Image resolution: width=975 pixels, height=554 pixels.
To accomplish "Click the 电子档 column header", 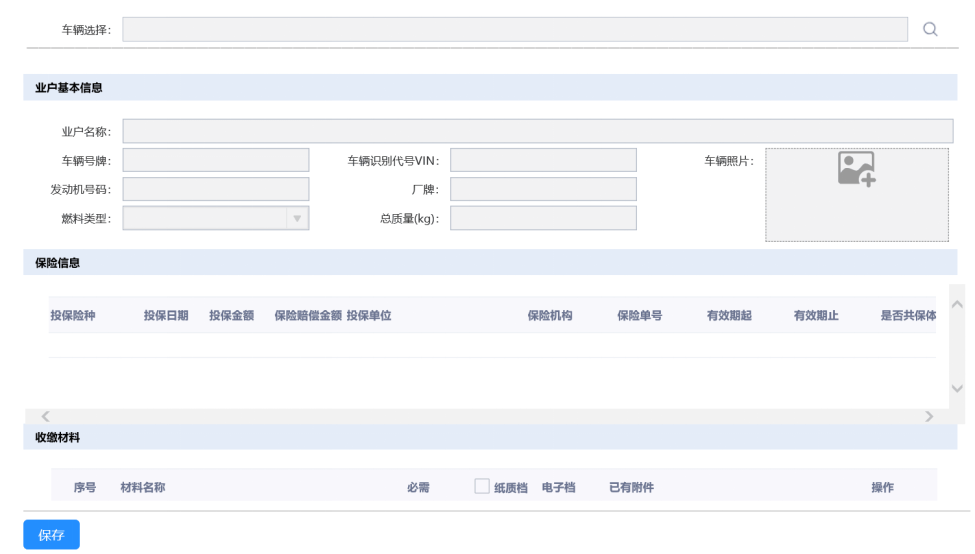I will pyautogui.click(x=558, y=487).
